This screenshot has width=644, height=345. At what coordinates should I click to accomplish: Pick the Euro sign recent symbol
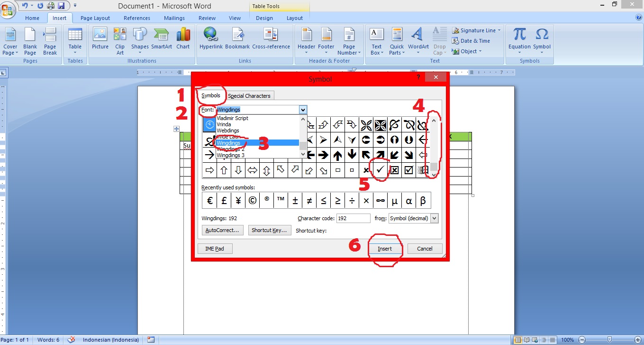(x=209, y=200)
